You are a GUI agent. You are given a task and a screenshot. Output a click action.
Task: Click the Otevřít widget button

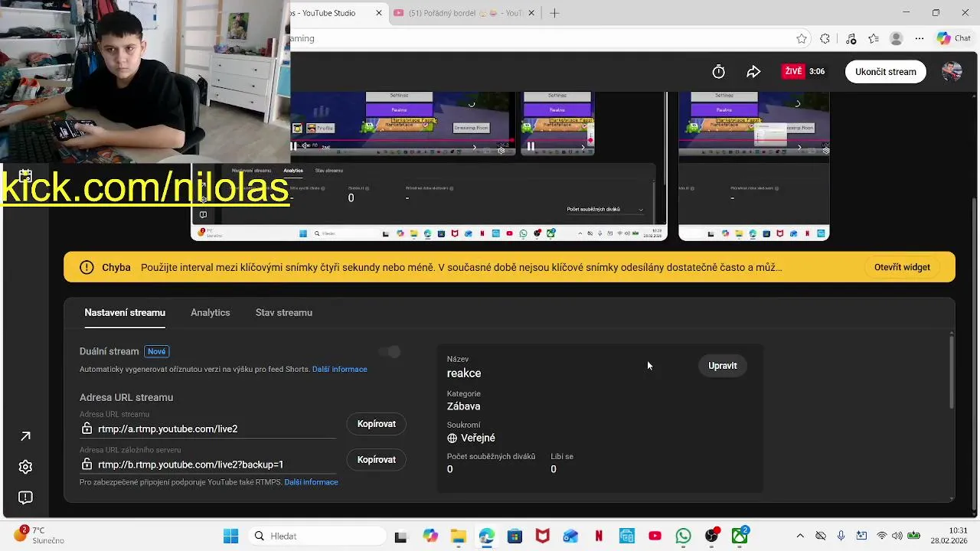tap(903, 267)
